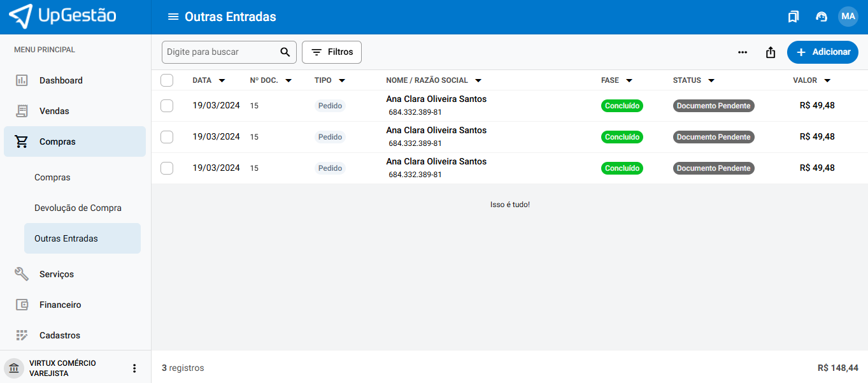Image resolution: width=868 pixels, height=383 pixels.
Task: Click the hamburger menu icon beside Outras Entradas
Action: pyautogui.click(x=173, y=17)
